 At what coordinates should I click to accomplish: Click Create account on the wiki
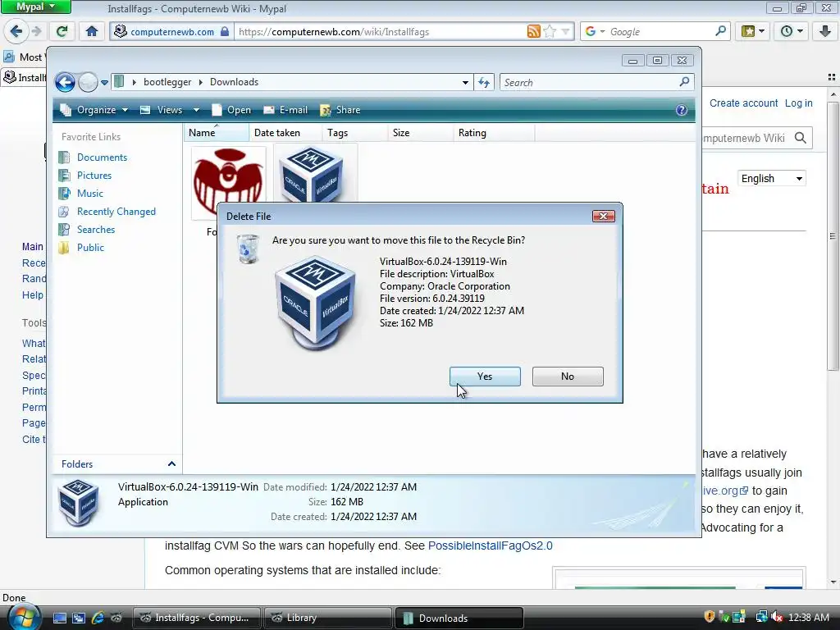pyautogui.click(x=743, y=103)
